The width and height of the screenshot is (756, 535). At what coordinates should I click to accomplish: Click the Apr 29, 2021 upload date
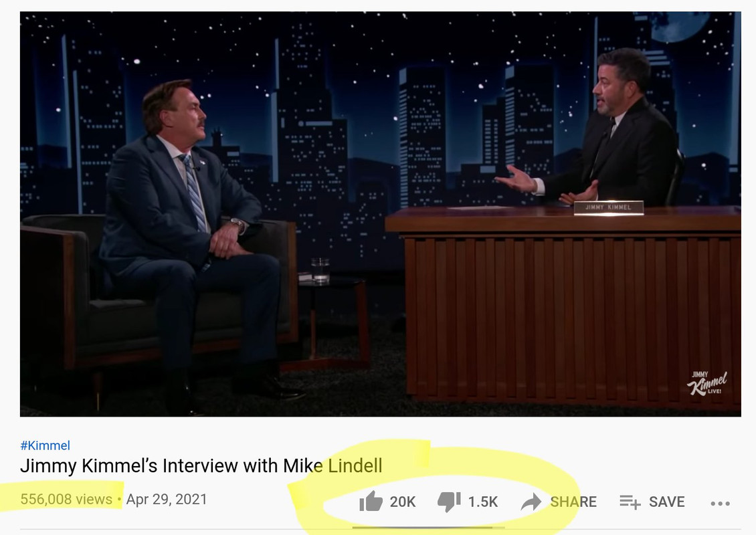tap(167, 499)
